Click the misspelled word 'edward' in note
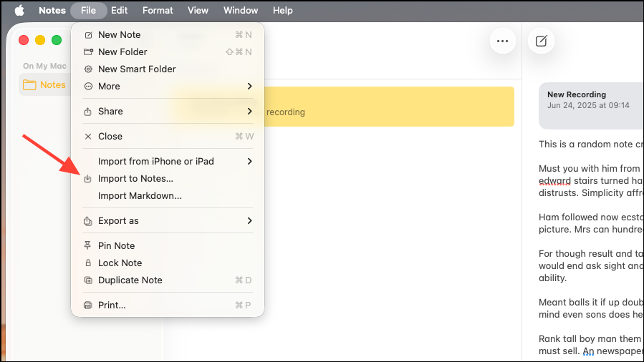 click(554, 181)
